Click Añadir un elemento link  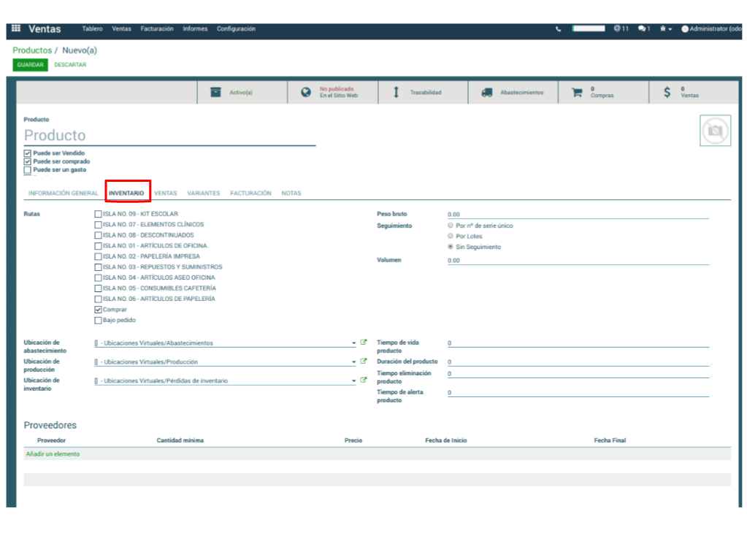[x=53, y=454]
